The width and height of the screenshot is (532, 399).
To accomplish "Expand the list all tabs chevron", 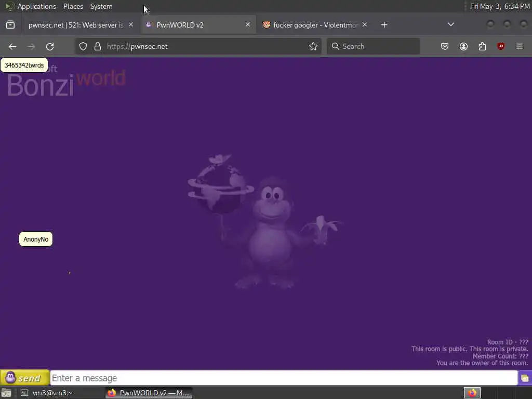I will [451, 24].
